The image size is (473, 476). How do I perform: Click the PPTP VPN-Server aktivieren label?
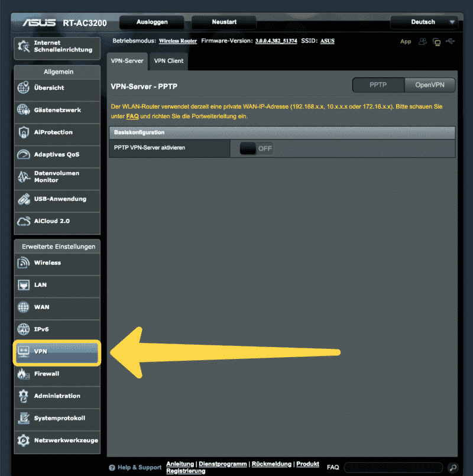(150, 148)
